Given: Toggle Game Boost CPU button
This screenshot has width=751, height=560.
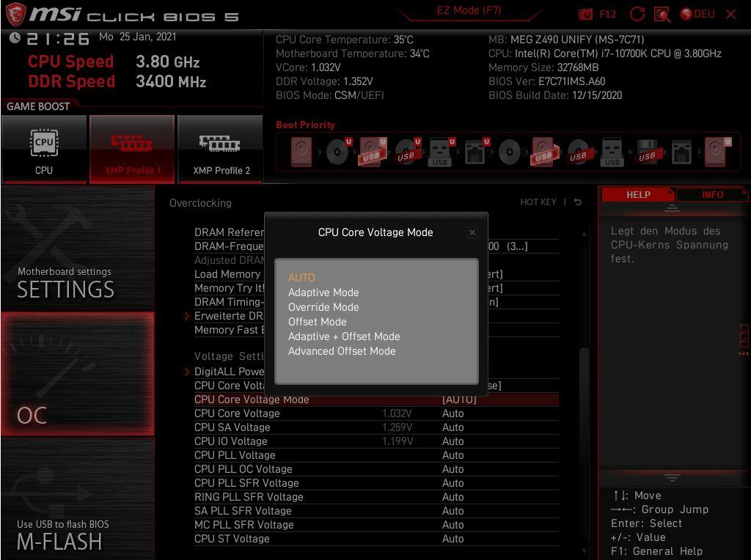Looking at the screenshot, I should [x=44, y=149].
